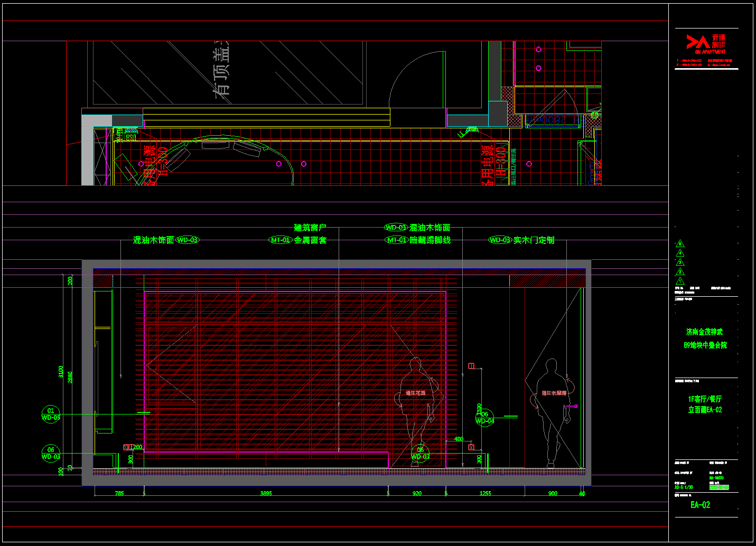This screenshot has width=756, height=546.
Task: Select the 2022-07-03 date field
Action: point(719,487)
